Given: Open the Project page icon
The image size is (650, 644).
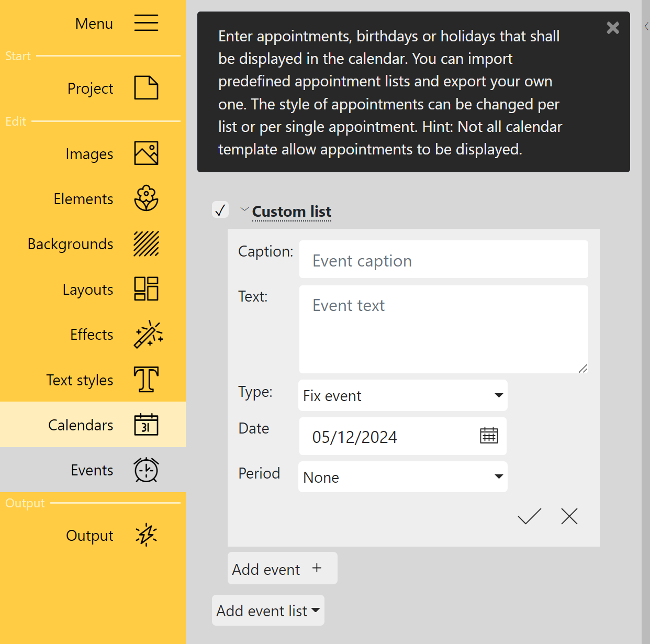Looking at the screenshot, I should coord(146,88).
